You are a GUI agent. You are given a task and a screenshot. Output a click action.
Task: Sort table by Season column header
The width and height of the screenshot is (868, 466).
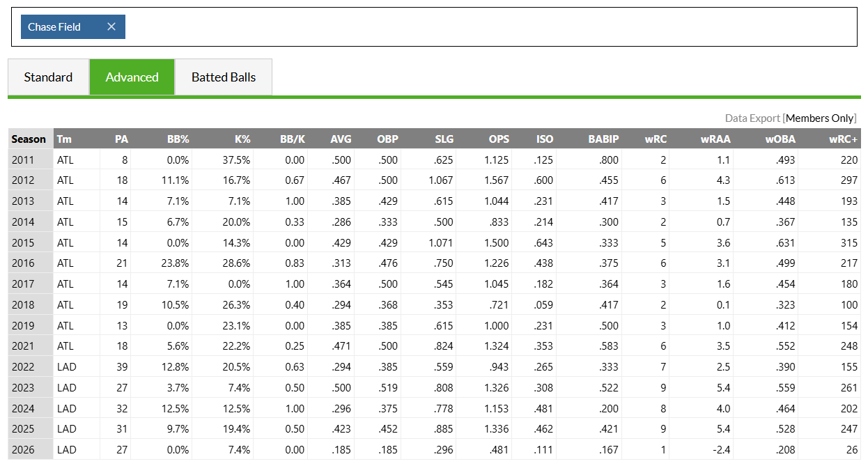pyautogui.click(x=30, y=139)
